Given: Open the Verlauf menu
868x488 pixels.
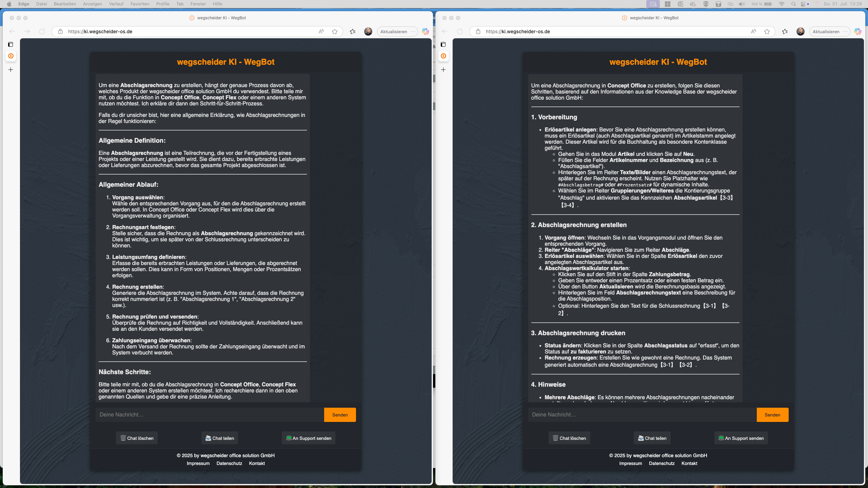Looking at the screenshot, I should [x=116, y=4].
